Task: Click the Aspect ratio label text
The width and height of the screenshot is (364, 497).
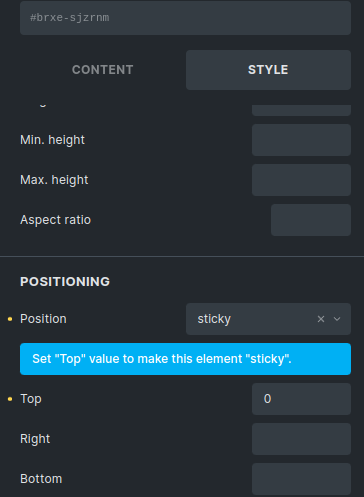Action: [x=55, y=220]
